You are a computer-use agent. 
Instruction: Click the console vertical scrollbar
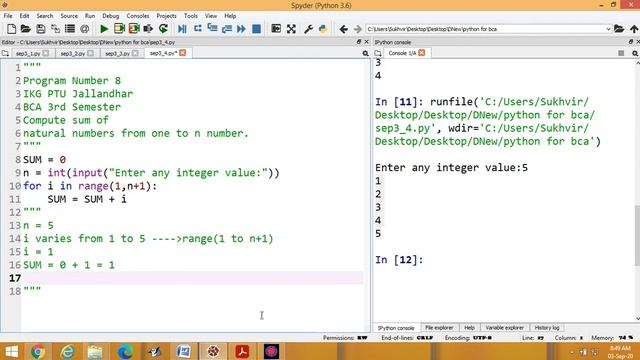pyautogui.click(x=637, y=236)
